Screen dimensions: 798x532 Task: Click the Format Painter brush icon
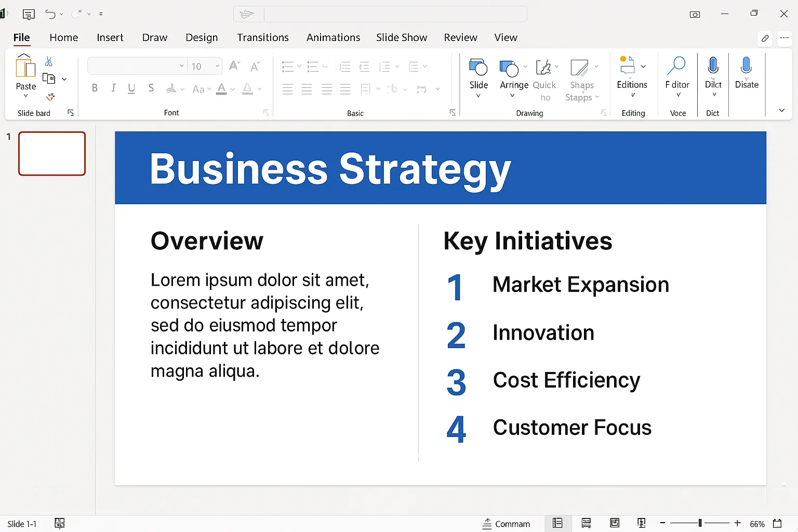[50, 97]
